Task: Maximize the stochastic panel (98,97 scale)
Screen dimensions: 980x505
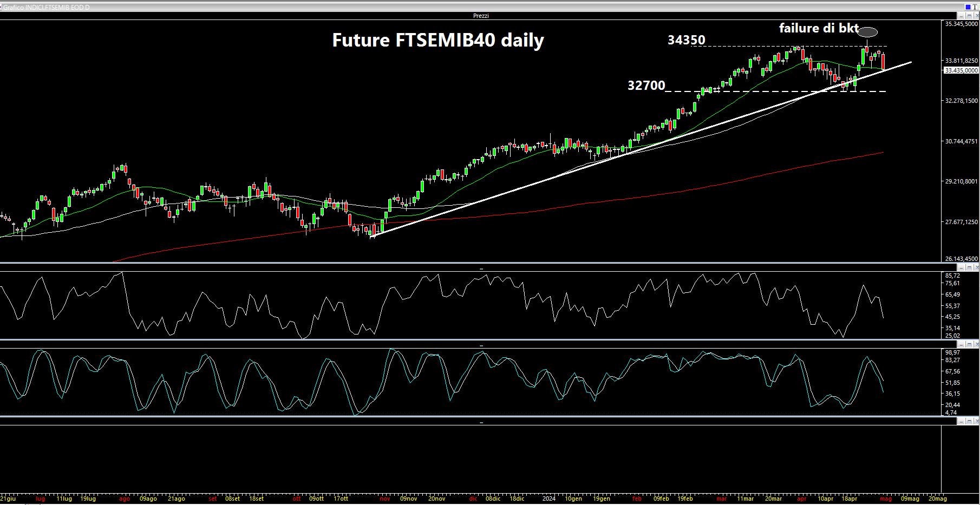Action: [x=969, y=344]
